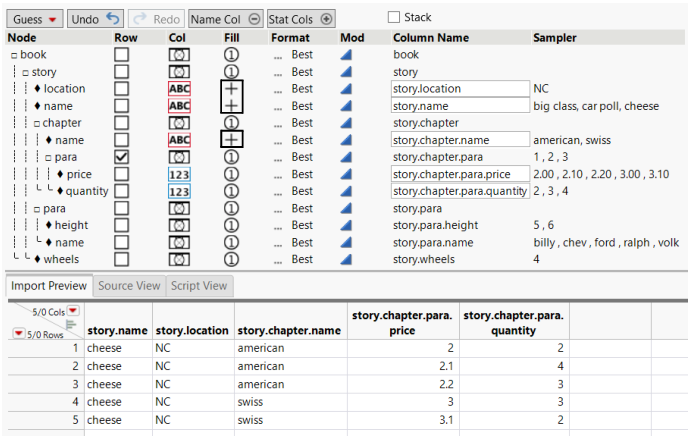690x437 pixels.
Task: Click the Fill circle icon for quantity row
Action: coord(232,192)
